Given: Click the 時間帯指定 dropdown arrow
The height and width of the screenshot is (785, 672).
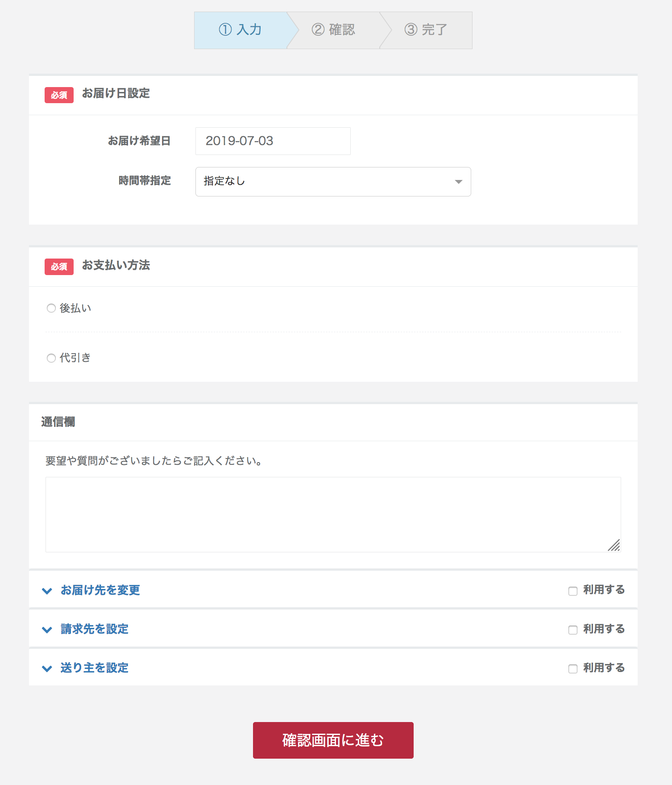Looking at the screenshot, I should pos(458,182).
